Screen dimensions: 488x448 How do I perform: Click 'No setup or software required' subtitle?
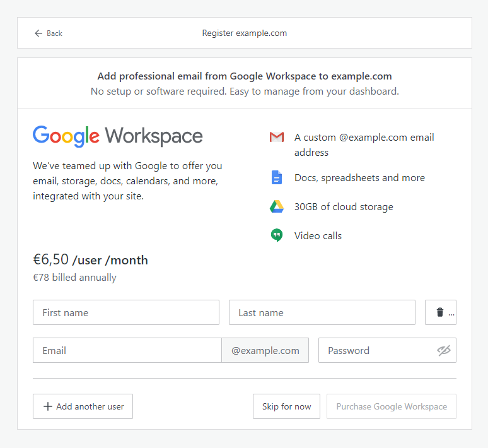245,91
